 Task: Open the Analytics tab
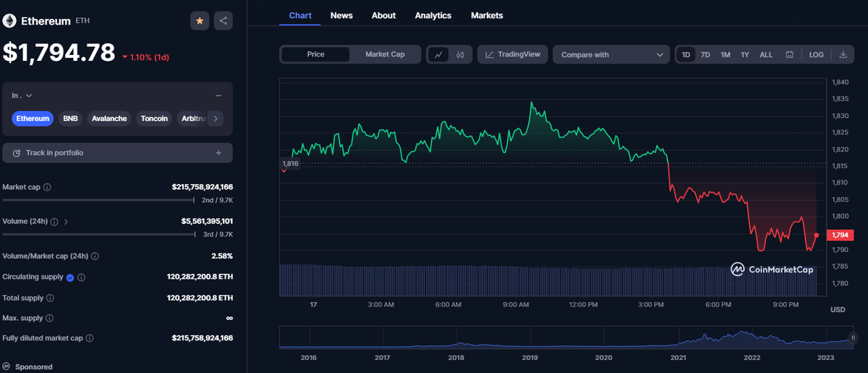[x=433, y=15]
